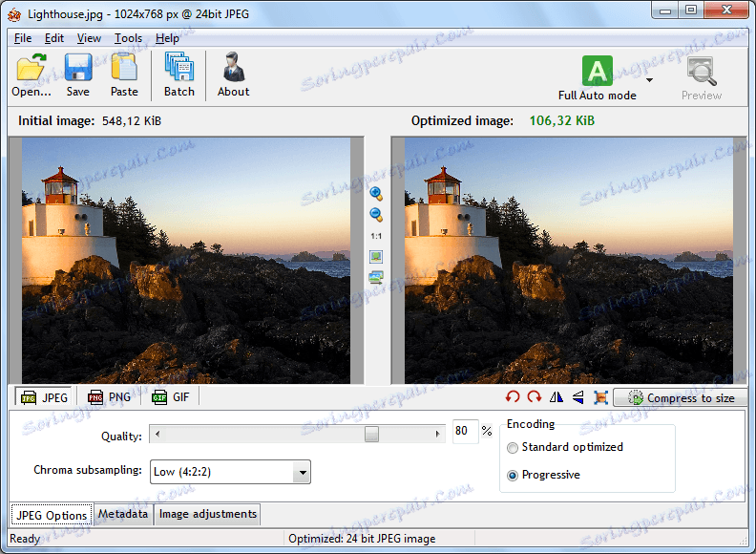Click the Quality slider thumb
Image resolution: width=756 pixels, height=554 pixels.
pyautogui.click(x=371, y=434)
